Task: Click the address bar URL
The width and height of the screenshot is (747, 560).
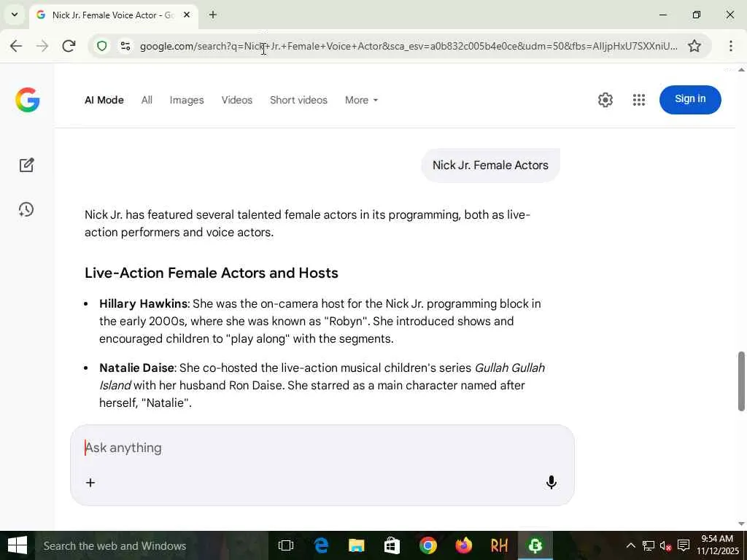Action: tap(409, 46)
